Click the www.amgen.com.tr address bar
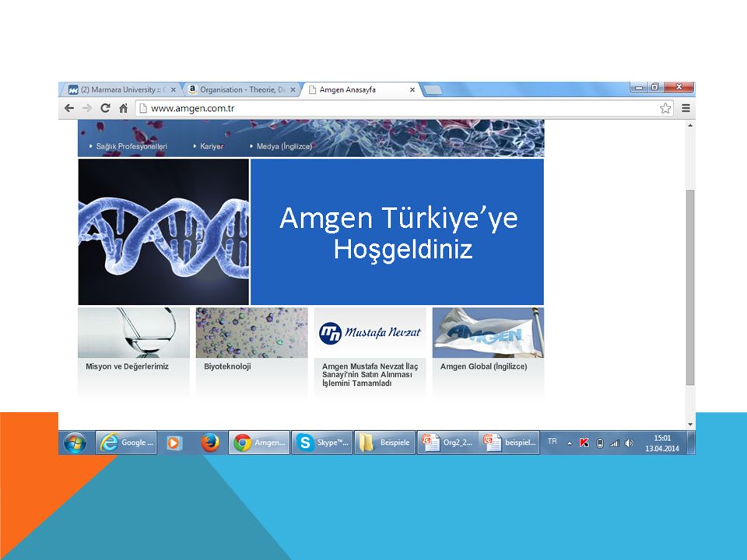 tap(405, 108)
